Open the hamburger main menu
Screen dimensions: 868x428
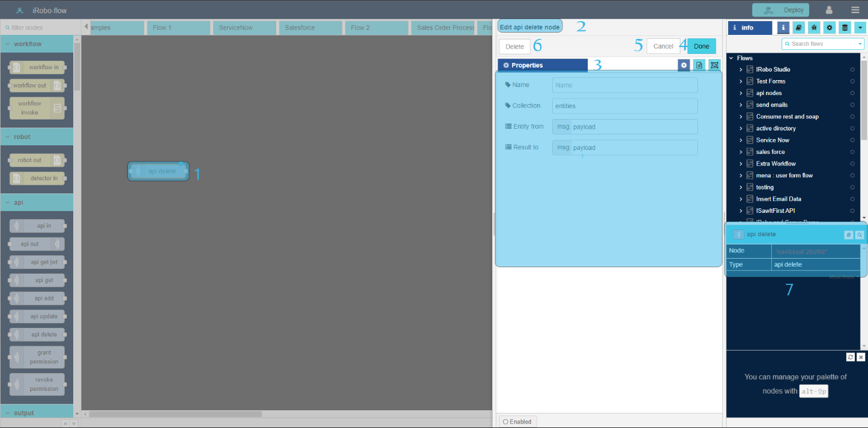(x=855, y=10)
